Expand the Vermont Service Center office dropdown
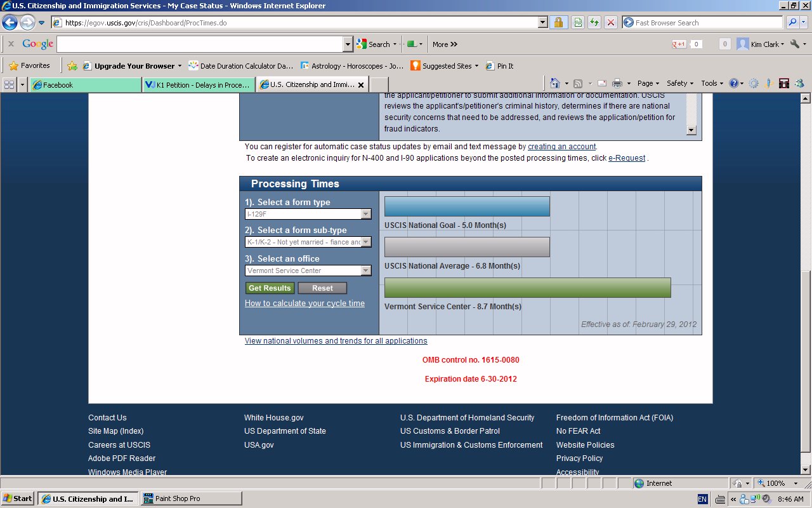 click(x=366, y=271)
